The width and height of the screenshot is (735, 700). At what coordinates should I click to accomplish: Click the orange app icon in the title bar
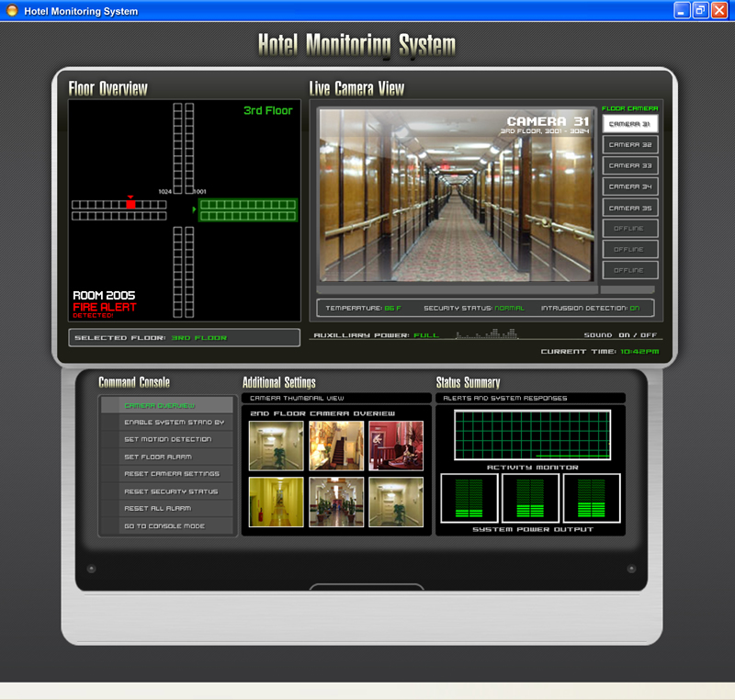click(12, 10)
